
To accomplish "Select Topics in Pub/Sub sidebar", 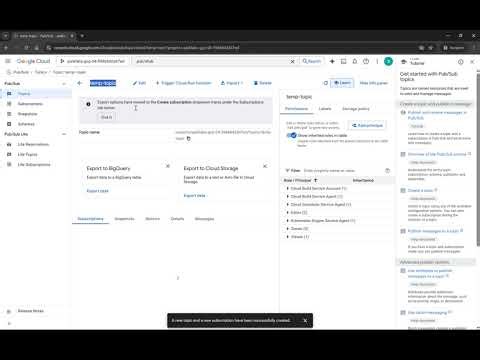I will pyautogui.click(x=36, y=94).
